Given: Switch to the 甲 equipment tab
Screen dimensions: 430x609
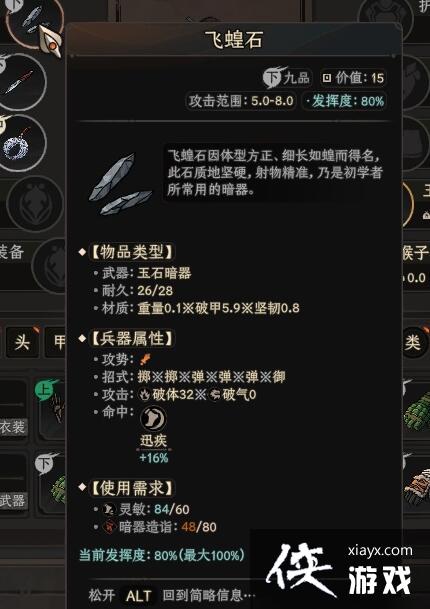Looking at the screenshot, I should [56, 343].
